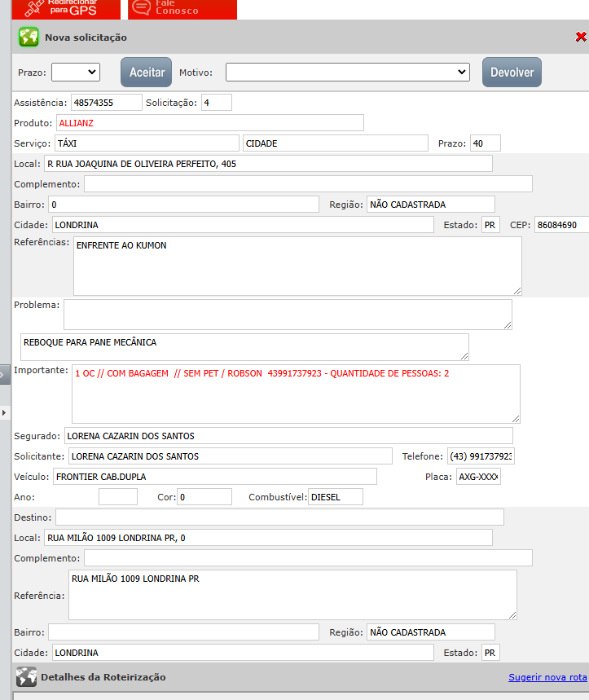Click the empty Destino field
This screenshot has width=589, height=700.
coord(279,517)
